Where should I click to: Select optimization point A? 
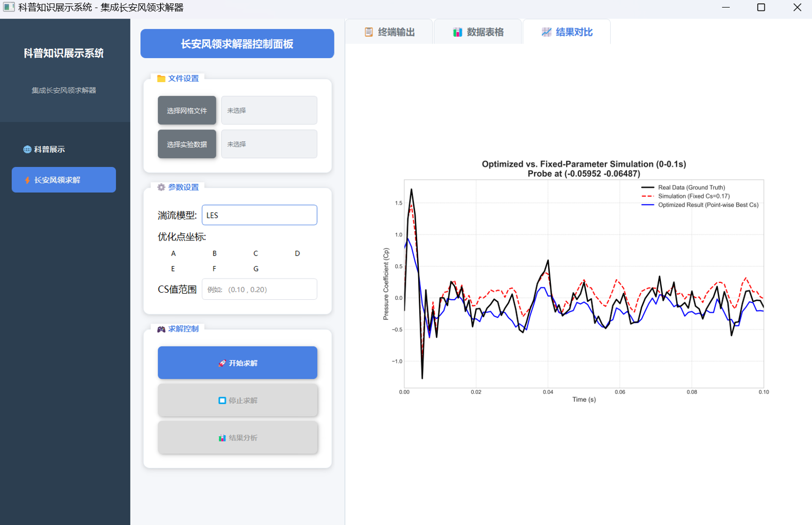[x=173, y=254]
